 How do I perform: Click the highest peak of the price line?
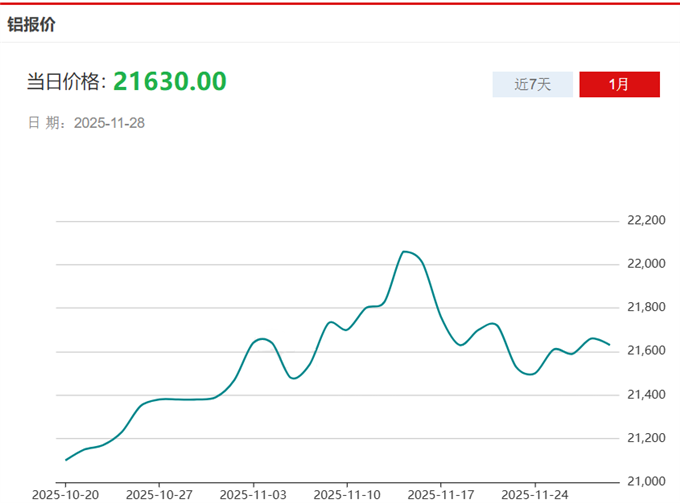[x=404, y=251]
